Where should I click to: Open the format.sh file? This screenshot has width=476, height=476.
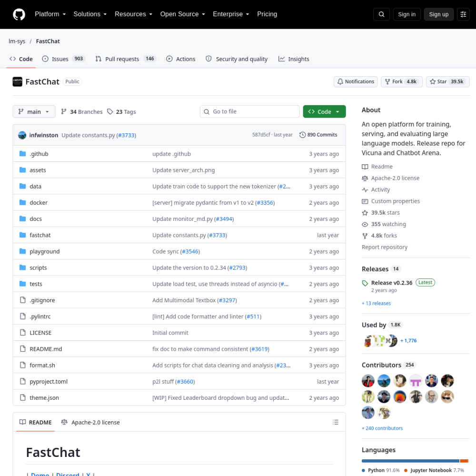point(42,365)
